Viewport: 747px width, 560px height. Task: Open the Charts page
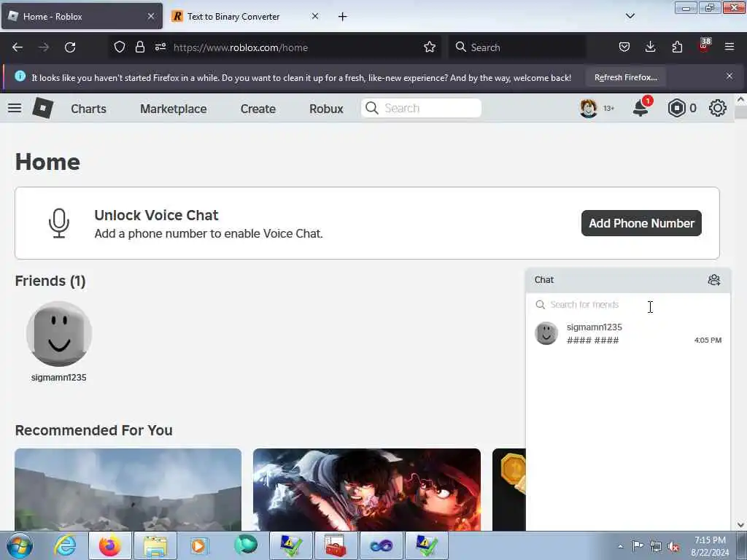(88, 109)
